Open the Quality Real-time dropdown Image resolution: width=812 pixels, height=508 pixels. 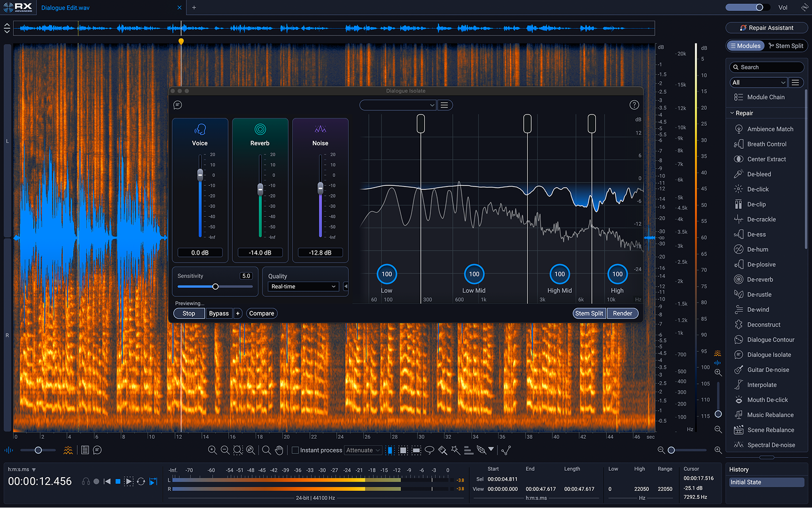[304, 287]
